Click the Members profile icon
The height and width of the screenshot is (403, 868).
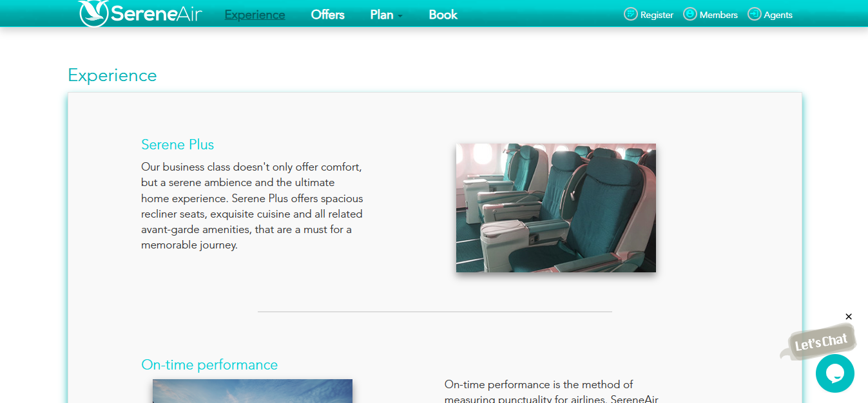tap(690, 14)
